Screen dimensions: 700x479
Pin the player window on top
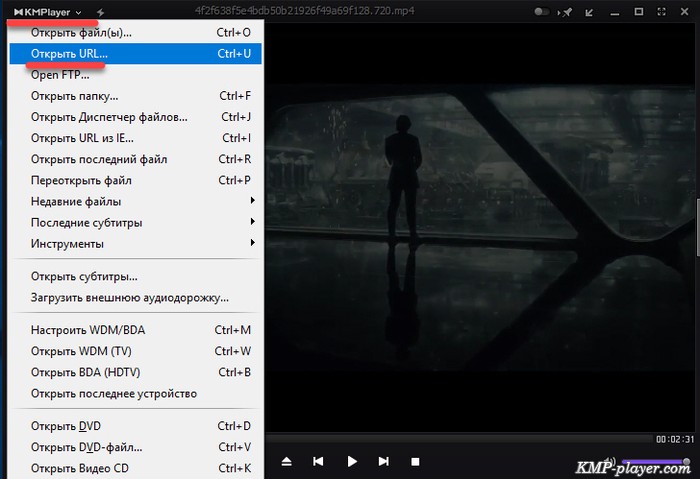tap(565, 12)
